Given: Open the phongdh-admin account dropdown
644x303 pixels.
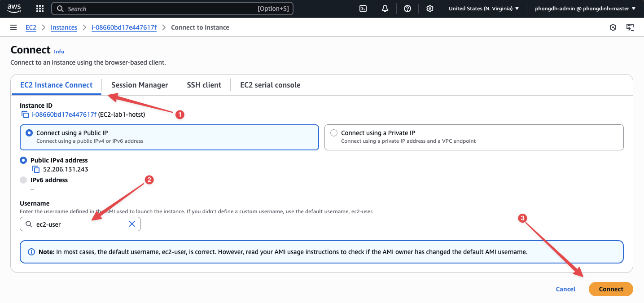Looking at the screenshot, I should point(585,9).
